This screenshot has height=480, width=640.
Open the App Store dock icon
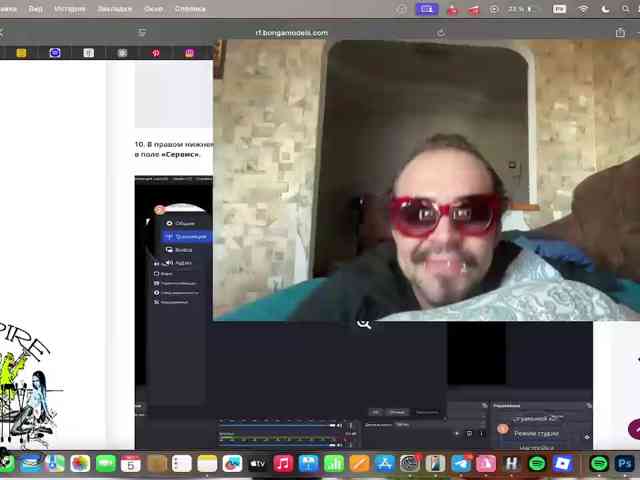point(384,464)
